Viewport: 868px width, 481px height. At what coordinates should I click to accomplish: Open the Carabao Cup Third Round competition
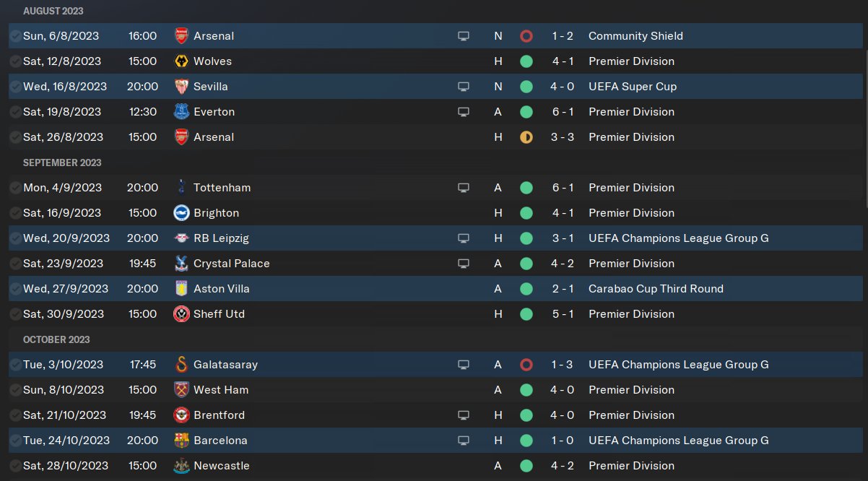tap(655, 289)
